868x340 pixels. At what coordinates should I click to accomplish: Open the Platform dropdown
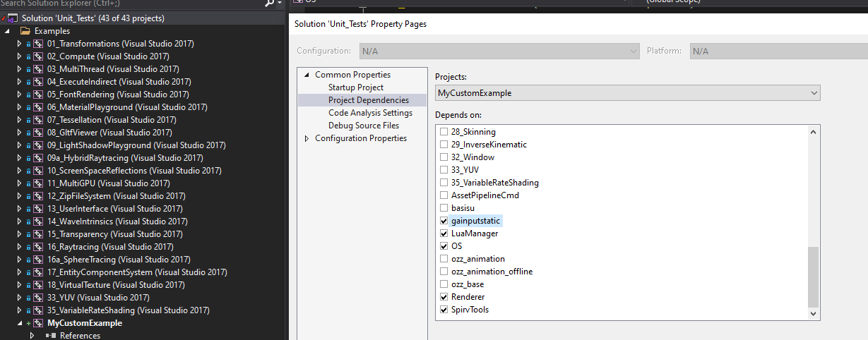click(x=778, y=51)
